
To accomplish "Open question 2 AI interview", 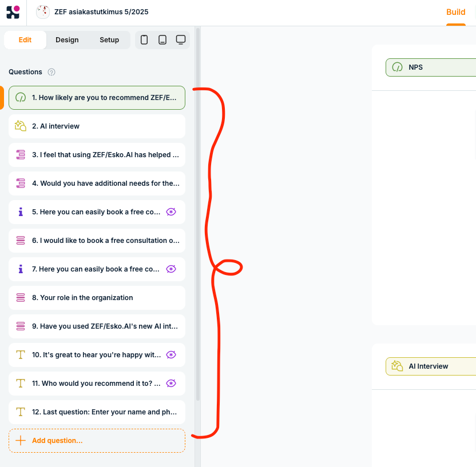I will pos(97,126).
